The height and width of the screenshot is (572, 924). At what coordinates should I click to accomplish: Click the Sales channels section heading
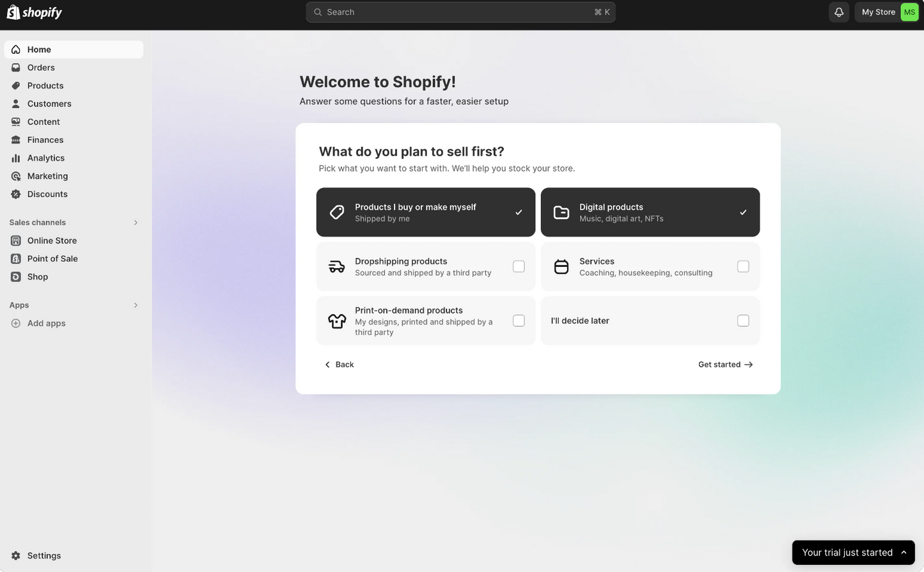tap(38, 223)
